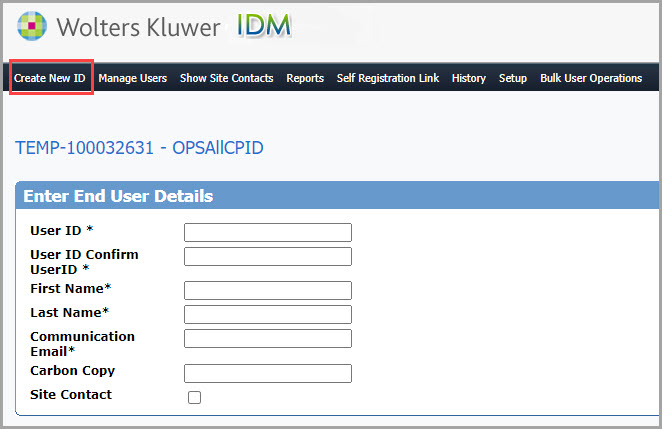The width and height of the screenshot is (662, 429).
Task: Open the History menu item
Action: pyautogui.click(x=469, y=78)
